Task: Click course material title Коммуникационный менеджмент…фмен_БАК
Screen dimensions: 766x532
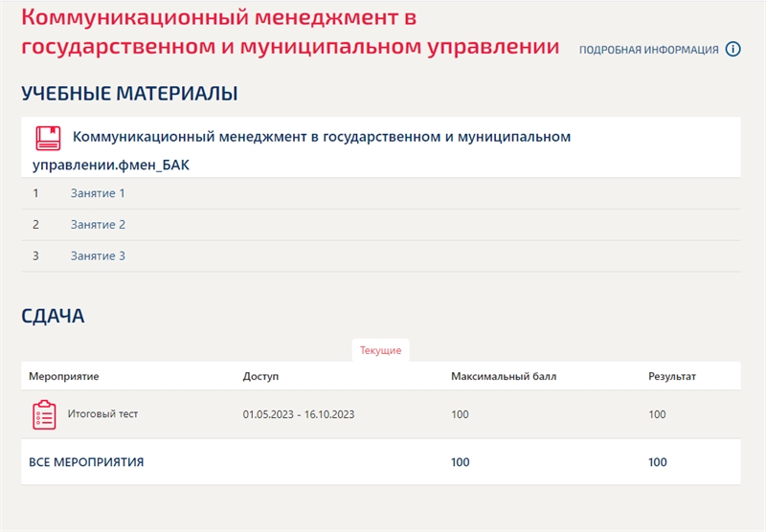Action: tap(302, 150)
